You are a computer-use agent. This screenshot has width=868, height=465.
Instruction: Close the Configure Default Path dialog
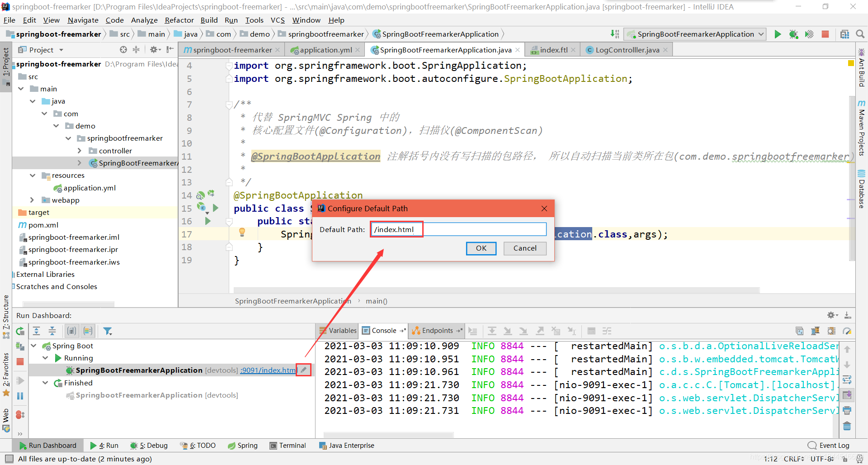click(544, 209)
